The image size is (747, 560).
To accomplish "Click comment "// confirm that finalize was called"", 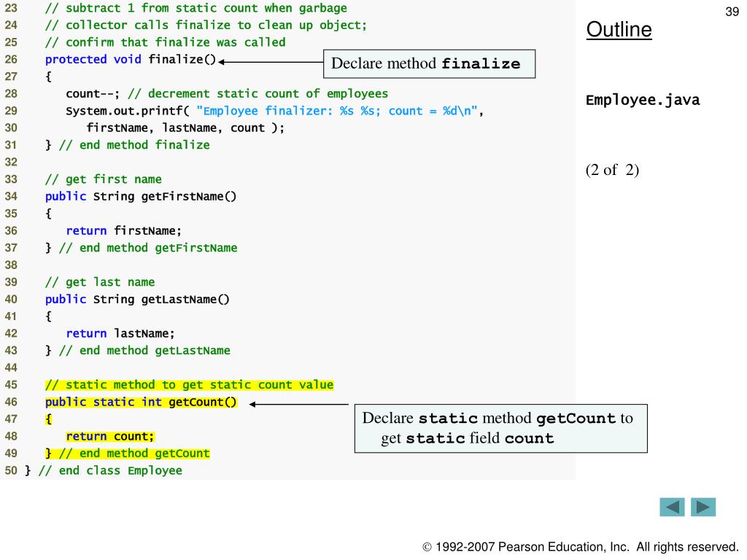I will tap(166, 42).
